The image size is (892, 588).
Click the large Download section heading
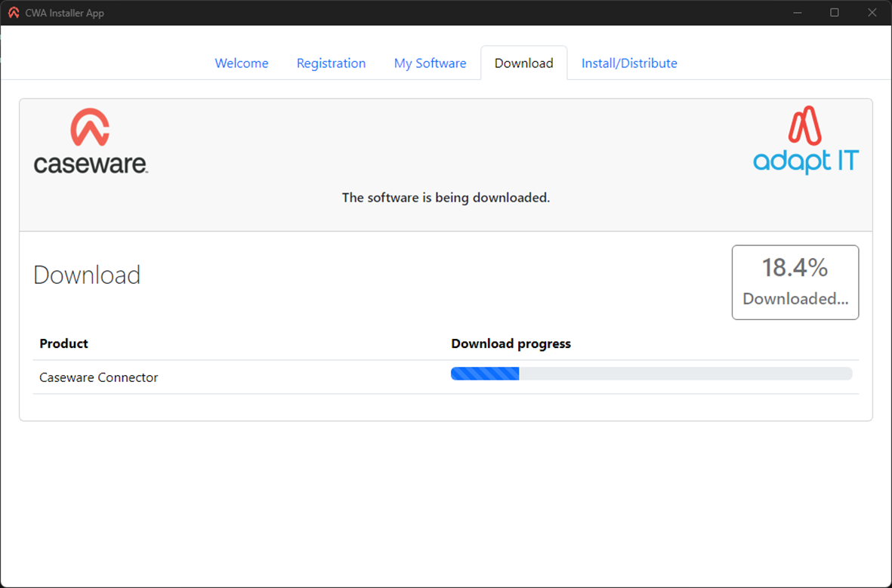pyautogui.click(x=87, y=276)
